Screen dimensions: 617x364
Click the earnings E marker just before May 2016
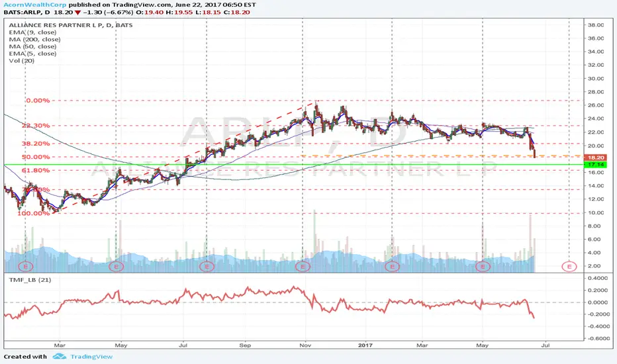(x=116, y=267)
